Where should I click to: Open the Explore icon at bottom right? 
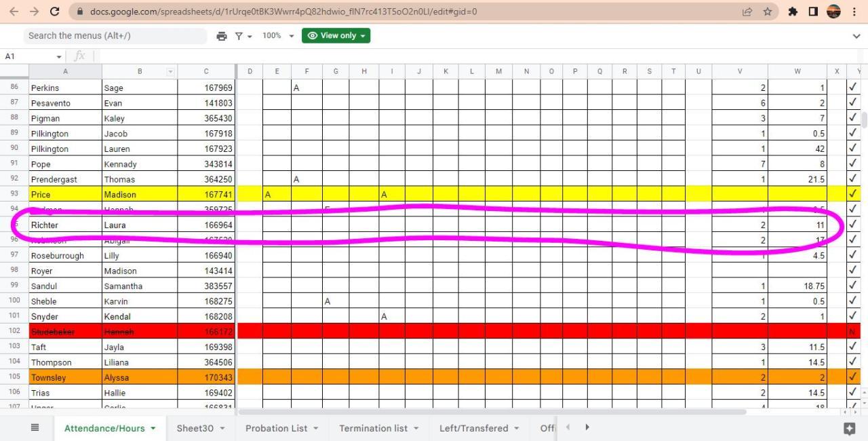click(849, 428)
